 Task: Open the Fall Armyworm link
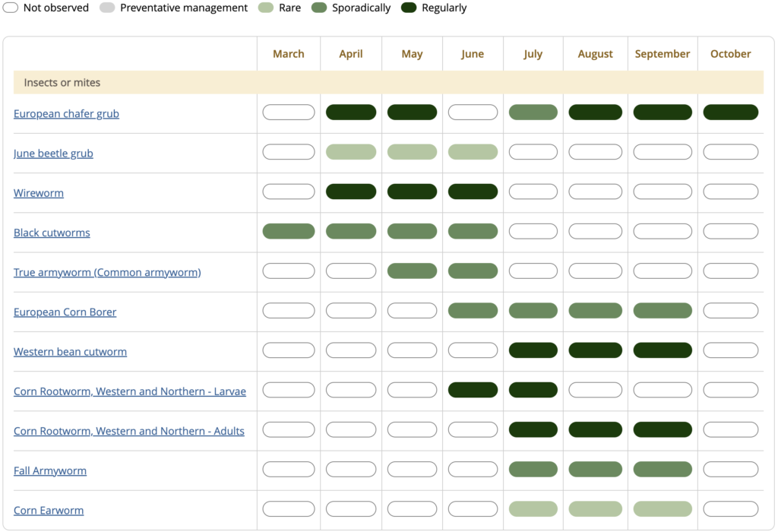click(50, 471)
